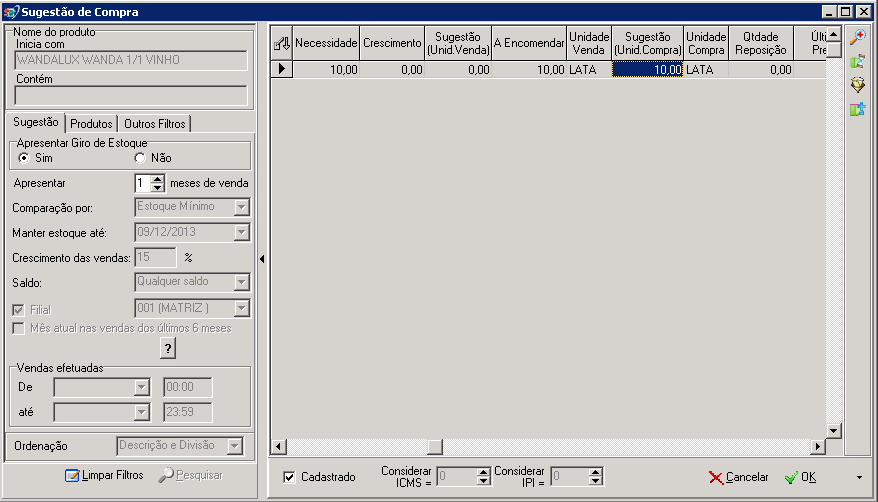Click the Sugestão (Unid.Venda) column header

click(458, 43)
